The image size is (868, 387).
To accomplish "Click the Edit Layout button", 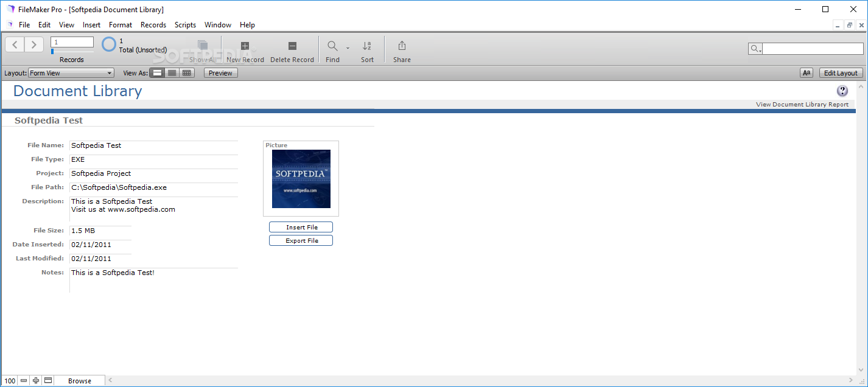I will tap(841, 73).
